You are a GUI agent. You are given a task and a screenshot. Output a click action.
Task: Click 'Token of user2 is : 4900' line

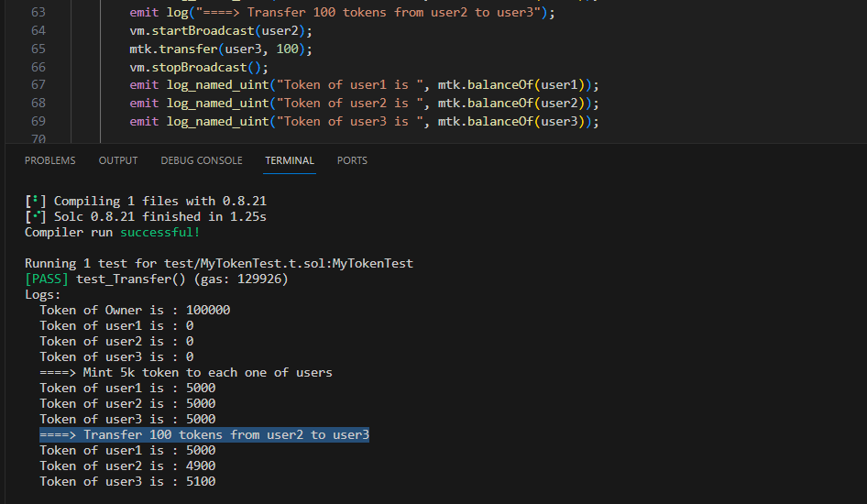(127, 466)
